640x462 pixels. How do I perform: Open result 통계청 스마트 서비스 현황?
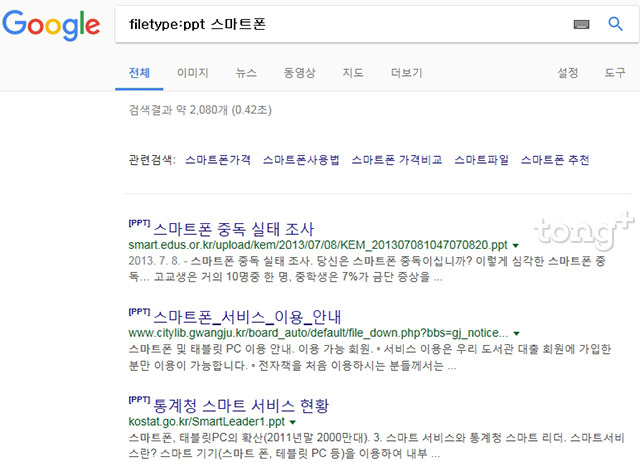241,405
